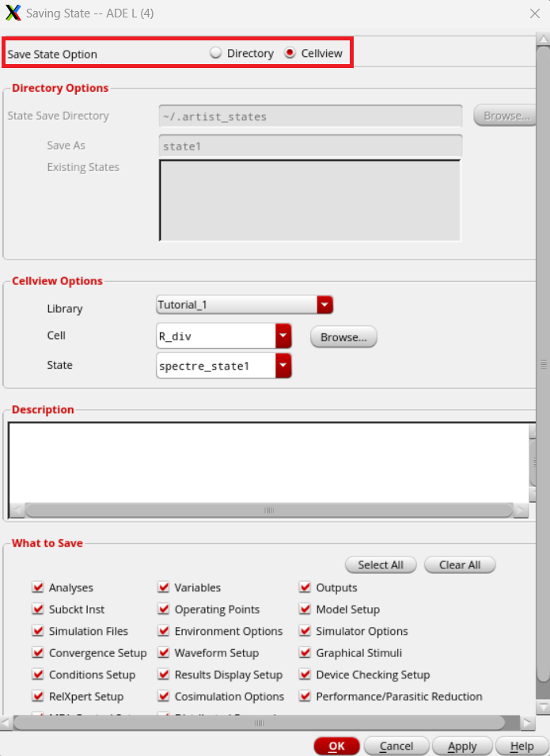Image resolution: width=550 pixels, height=756 pixels.
Task: Uncheck the Subckt Inst checkbox
Action: coord(38,609)
